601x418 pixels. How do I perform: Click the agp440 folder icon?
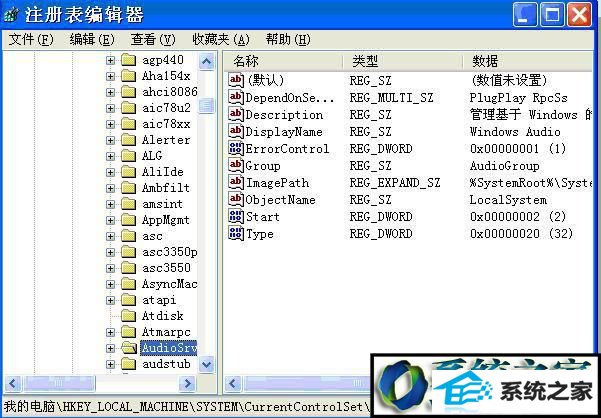click(128, 60)
